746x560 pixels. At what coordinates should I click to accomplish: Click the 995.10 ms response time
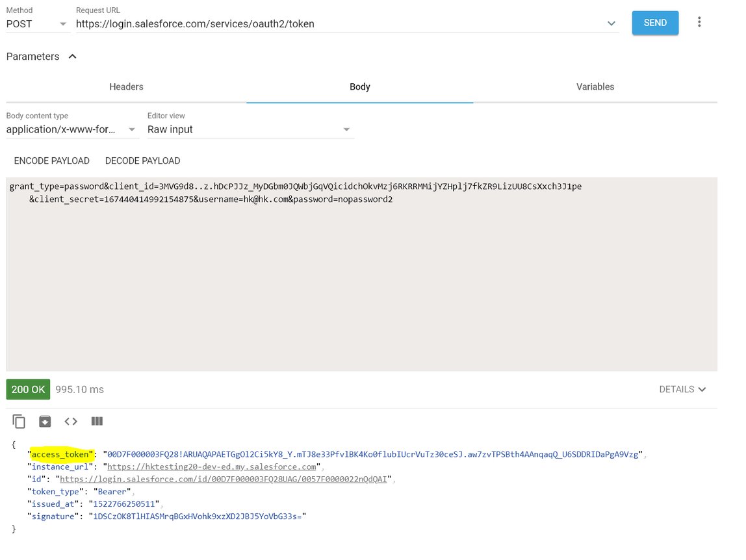coord(79,389)
